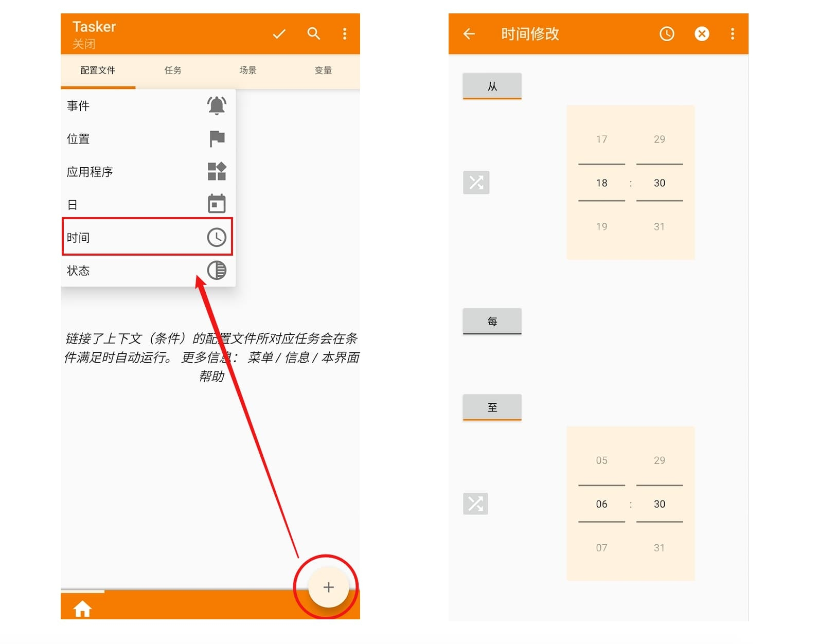Open Tasker overflow menu three dots
This screenshot has width=819, height=644.
(x=345, y=34)
